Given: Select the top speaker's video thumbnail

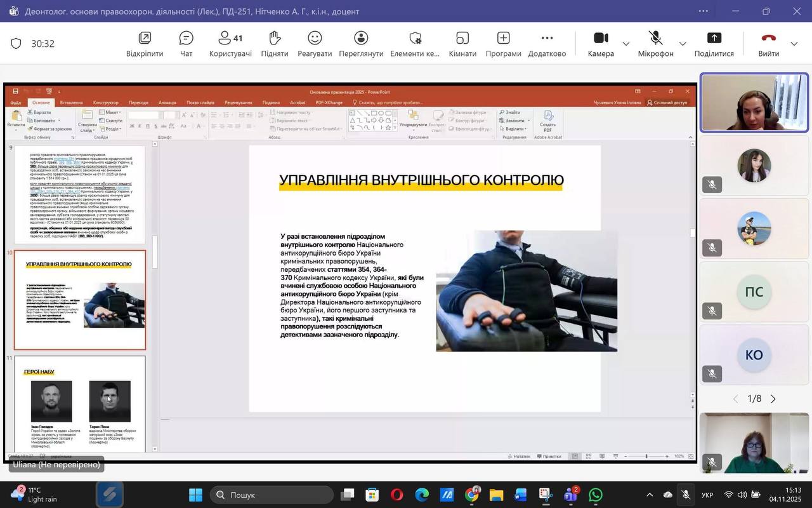Looking at the screenshot, I should point(754,103).
